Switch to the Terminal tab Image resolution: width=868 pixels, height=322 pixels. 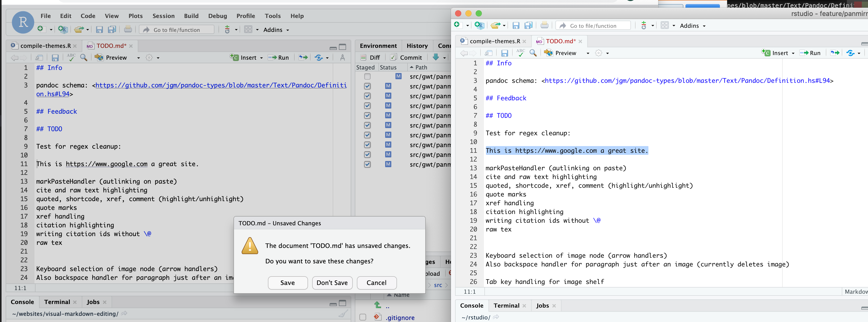(x=57, y=302)
